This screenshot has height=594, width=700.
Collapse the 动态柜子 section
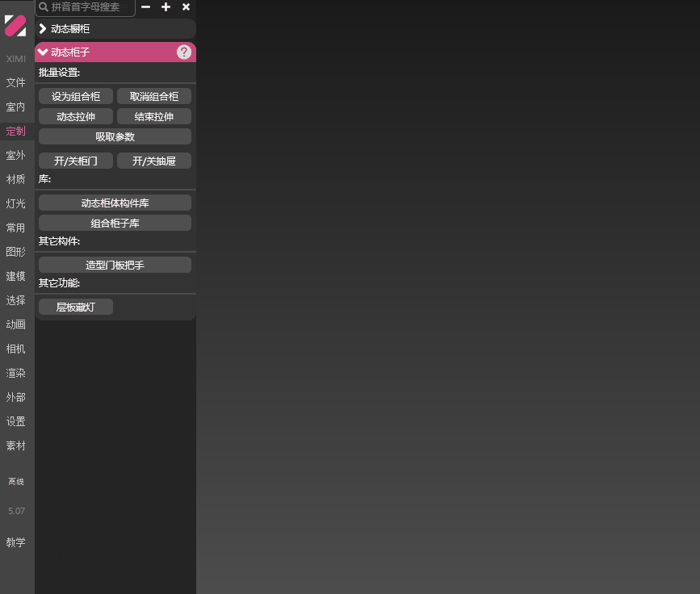[x=115, y=52]
